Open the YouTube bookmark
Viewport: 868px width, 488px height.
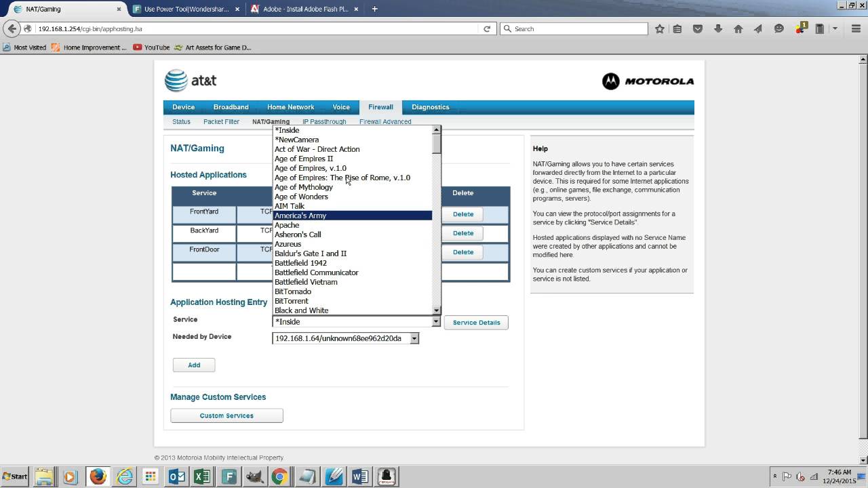151,47
